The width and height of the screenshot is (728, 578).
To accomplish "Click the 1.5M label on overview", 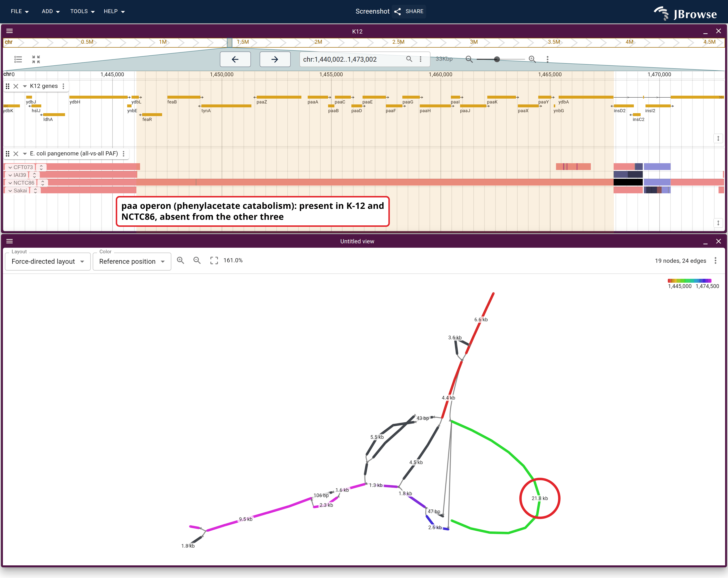I will tap(243, 42).
